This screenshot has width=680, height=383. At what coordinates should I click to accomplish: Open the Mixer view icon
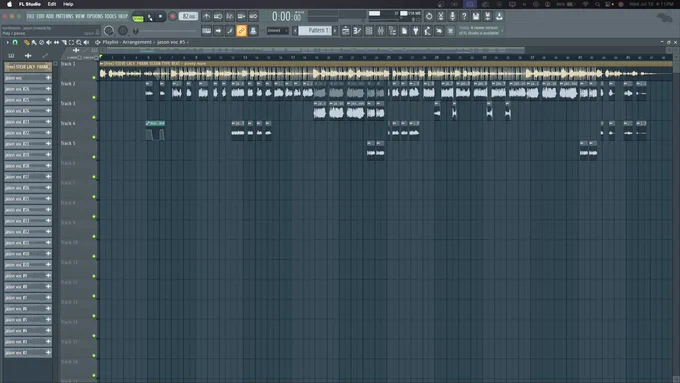381,31
